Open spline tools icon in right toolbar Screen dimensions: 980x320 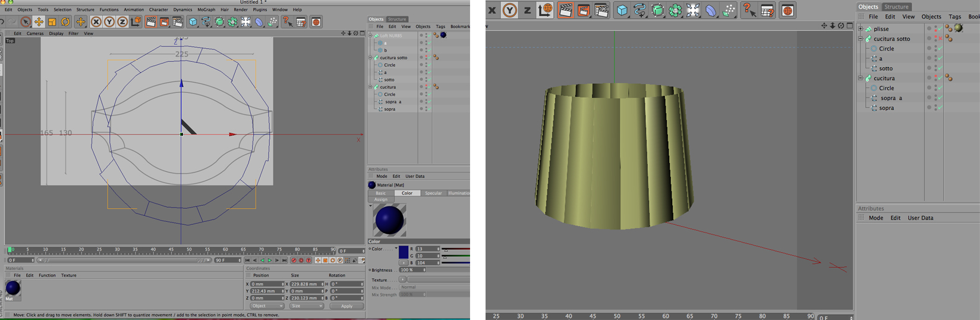coord(639,10)
